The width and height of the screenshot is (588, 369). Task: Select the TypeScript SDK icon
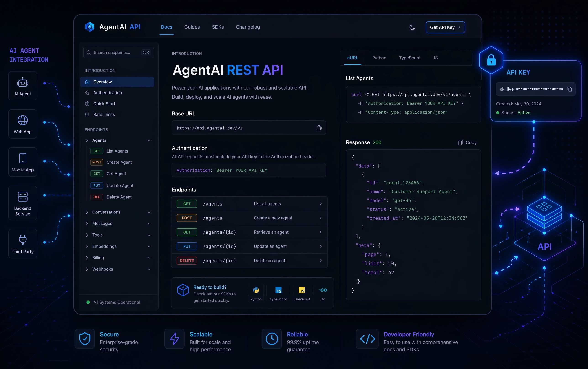click(x=278, y=290)
